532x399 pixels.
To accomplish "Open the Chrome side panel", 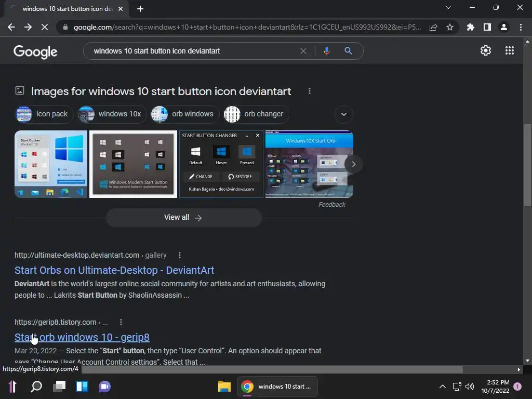I will pyautogui.click(x=487, y=27).
